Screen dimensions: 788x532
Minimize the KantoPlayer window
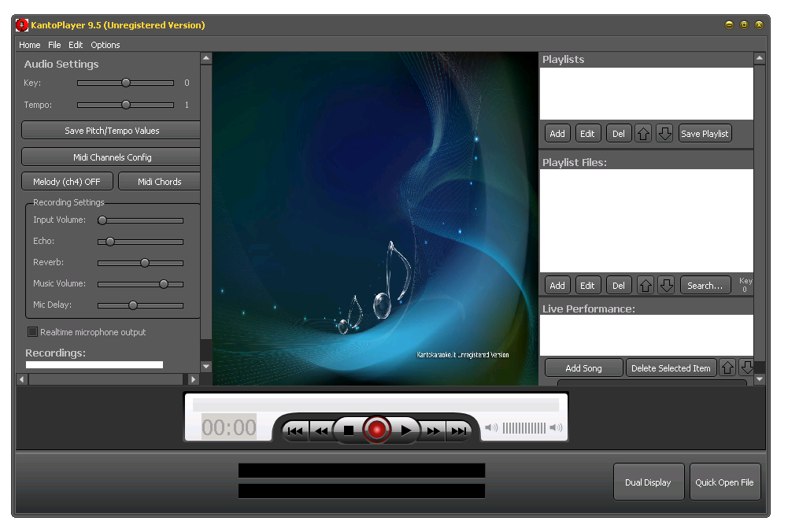(x=729, y=24)
